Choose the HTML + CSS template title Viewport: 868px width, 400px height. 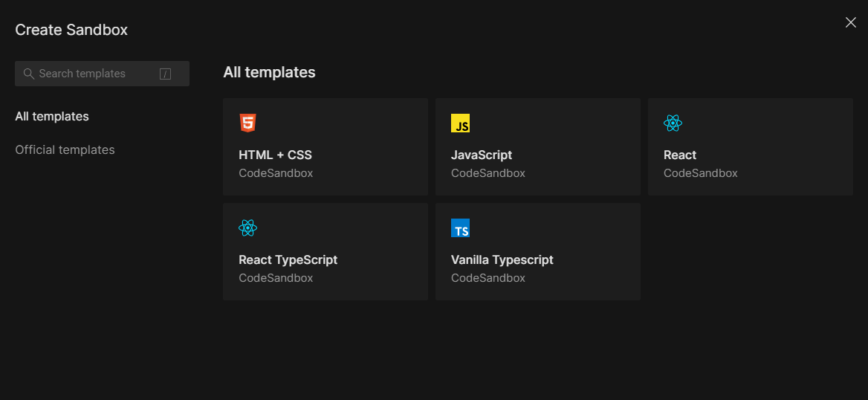tap(275, 155)
